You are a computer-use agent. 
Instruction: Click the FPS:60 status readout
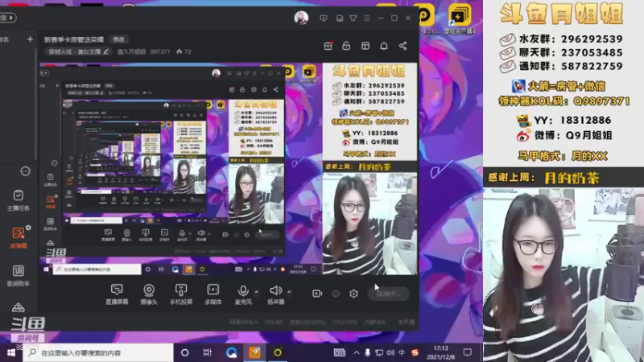[x=274, y=323]
